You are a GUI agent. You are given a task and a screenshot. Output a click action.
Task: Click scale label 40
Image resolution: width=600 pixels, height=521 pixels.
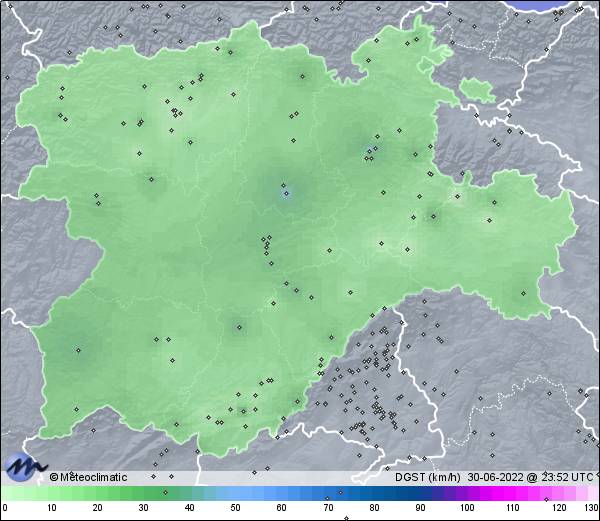tap(189, 508)
